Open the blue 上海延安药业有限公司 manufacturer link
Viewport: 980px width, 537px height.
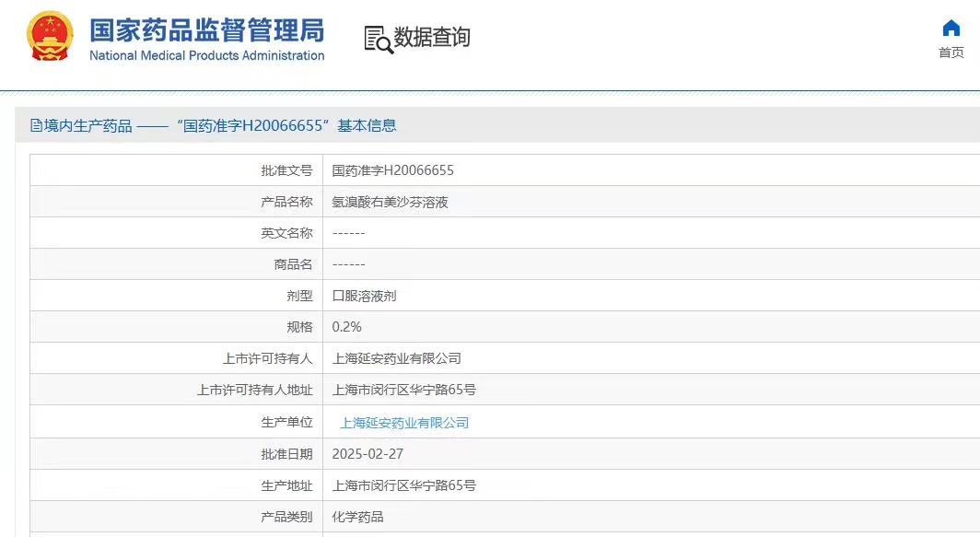[x=404, y=423]
